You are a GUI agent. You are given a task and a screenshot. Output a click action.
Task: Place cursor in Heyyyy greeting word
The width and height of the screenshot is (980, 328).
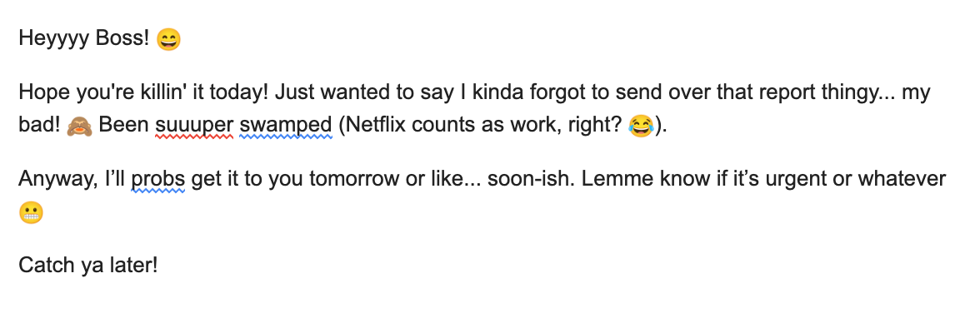53,39
